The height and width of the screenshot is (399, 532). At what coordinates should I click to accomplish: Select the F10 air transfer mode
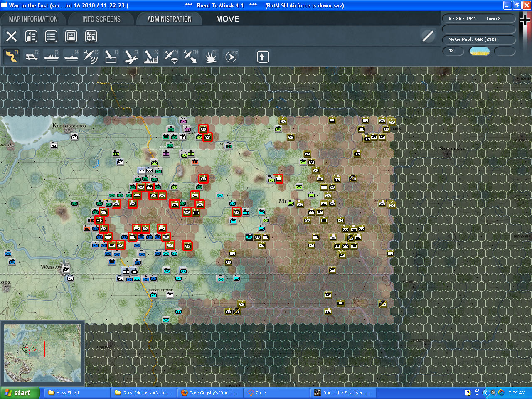(191, 57)
